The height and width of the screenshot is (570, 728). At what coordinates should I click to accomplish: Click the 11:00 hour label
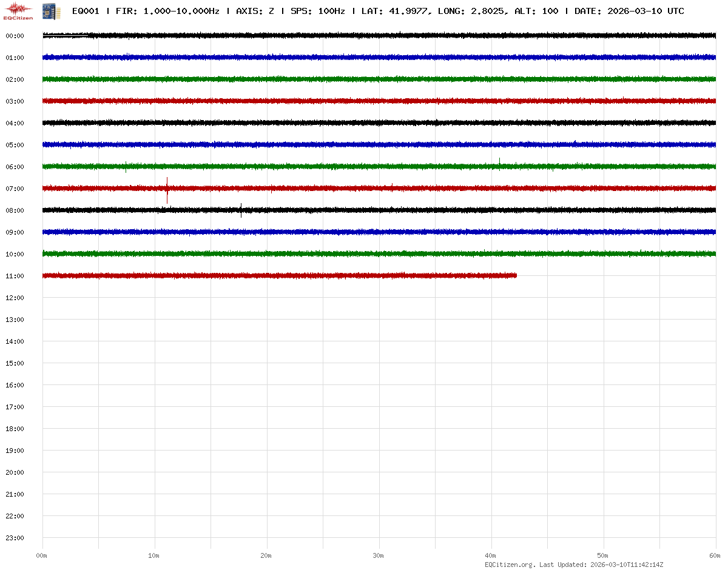point(15,276)
